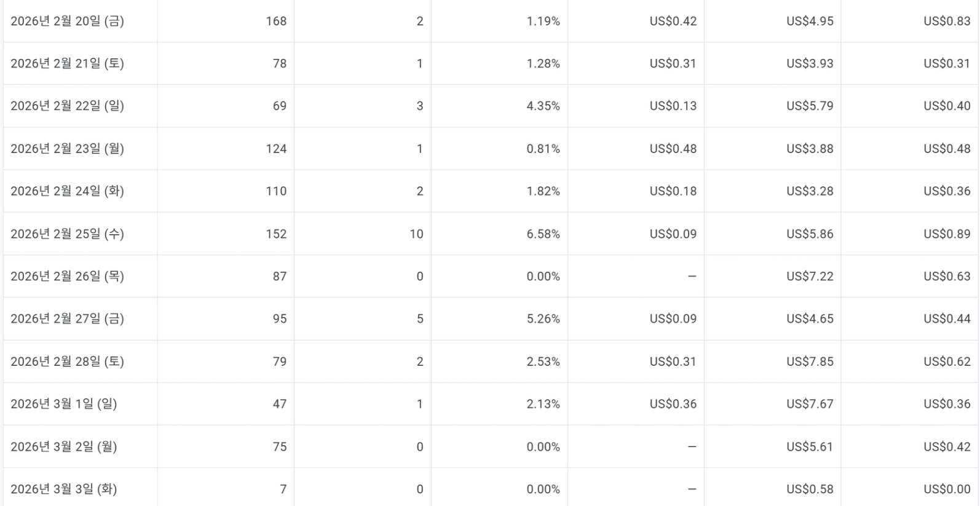Image resolution: width=980 pixels, height=506 pixels.
Task: Select the US$0.13 cell for 2월 22일
Action: [673, 106]
